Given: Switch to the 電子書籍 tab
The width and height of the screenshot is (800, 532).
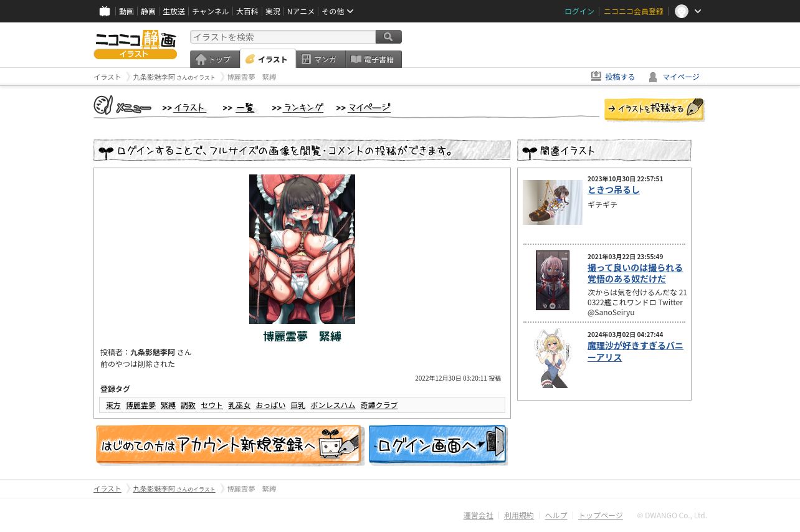Looking at the screenshot, I should click(x=374, y=59).
